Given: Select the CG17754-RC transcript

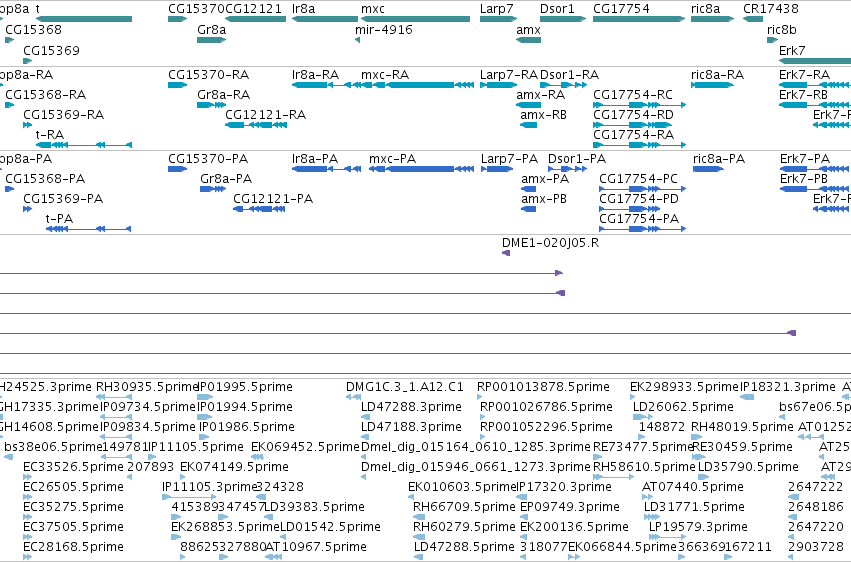Looking at the screenshot, I should [639, 105].
